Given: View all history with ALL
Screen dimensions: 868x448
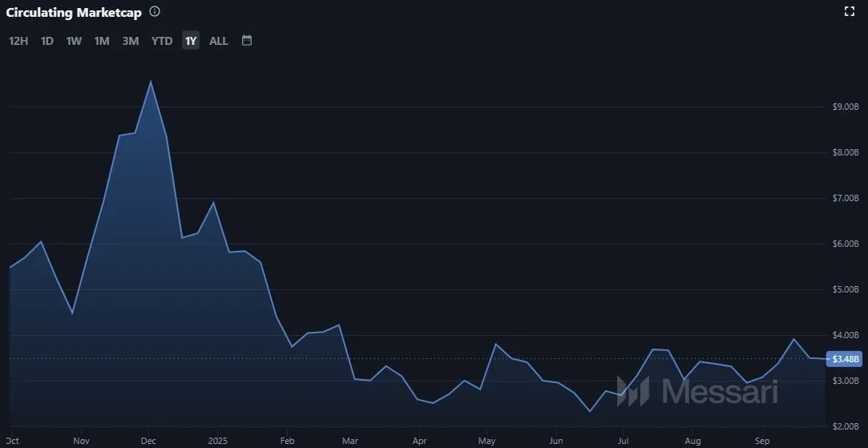Looking at the screenshot, I should click(219, 41).
